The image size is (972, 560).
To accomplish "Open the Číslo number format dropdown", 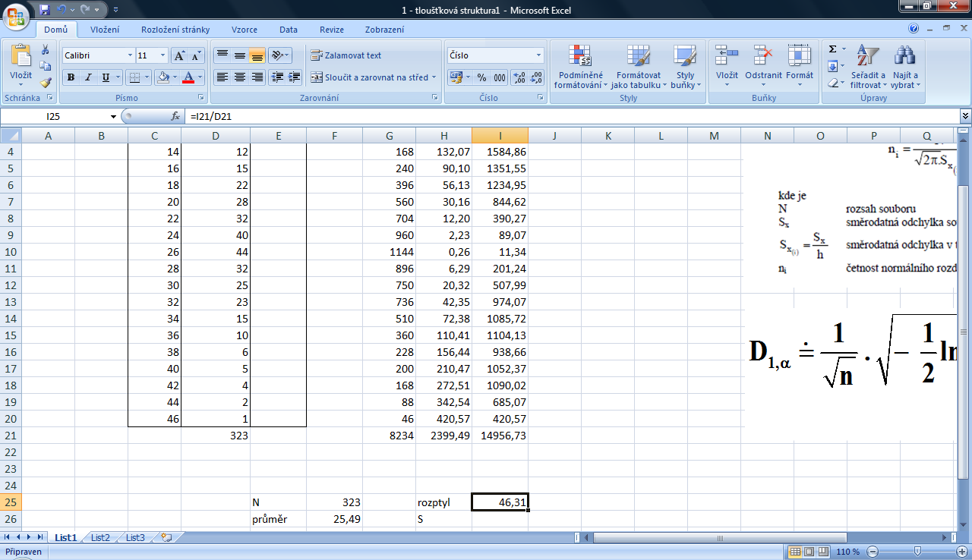I will pyautogui.click(x=539, y=55).
